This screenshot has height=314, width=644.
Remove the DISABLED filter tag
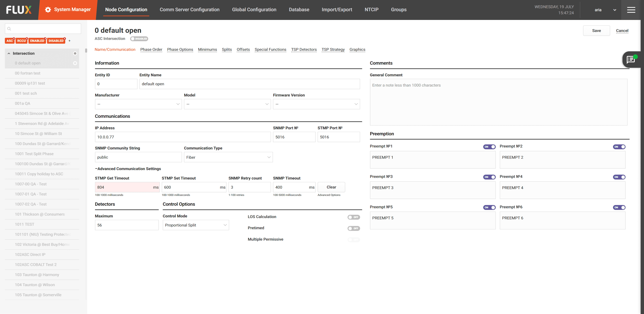(65, 38)
